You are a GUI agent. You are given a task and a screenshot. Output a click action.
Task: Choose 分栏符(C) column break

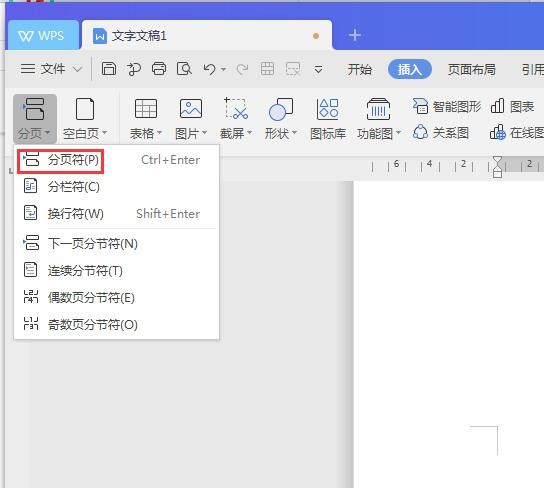pos(117,187)
